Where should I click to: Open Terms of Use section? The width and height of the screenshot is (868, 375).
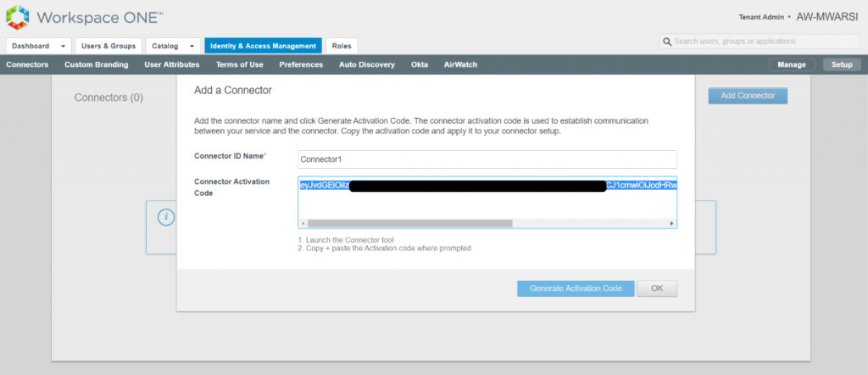[240, 64]
